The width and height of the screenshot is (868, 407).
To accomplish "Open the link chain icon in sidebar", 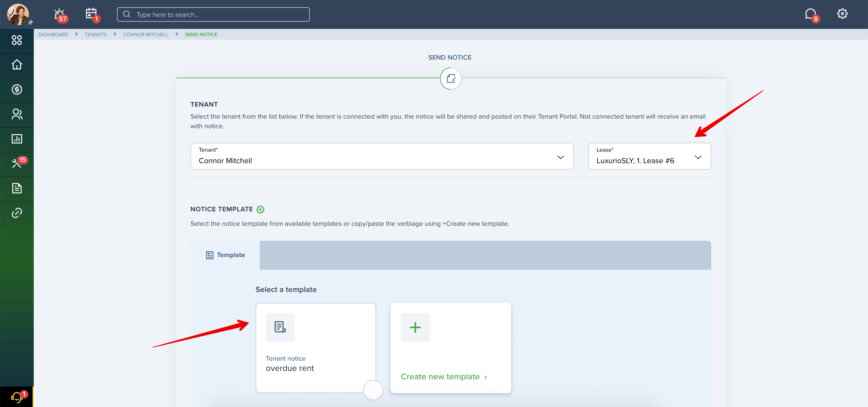I will point(17,213).
